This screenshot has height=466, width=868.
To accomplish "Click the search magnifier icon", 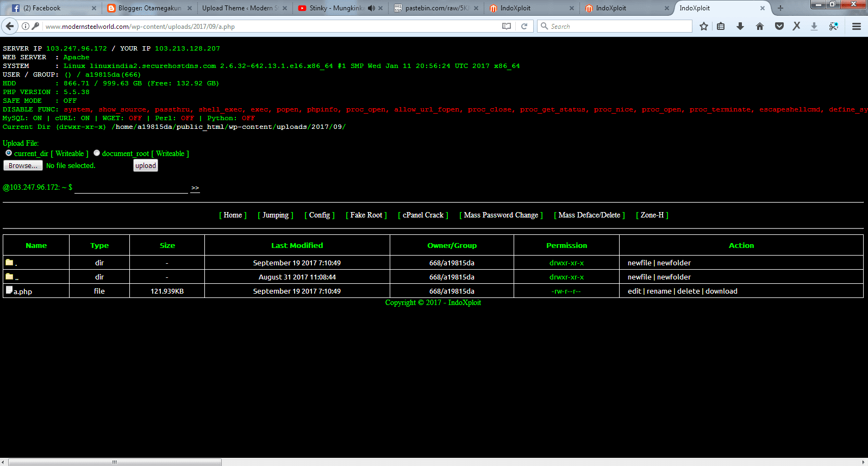I will (544, 26).
